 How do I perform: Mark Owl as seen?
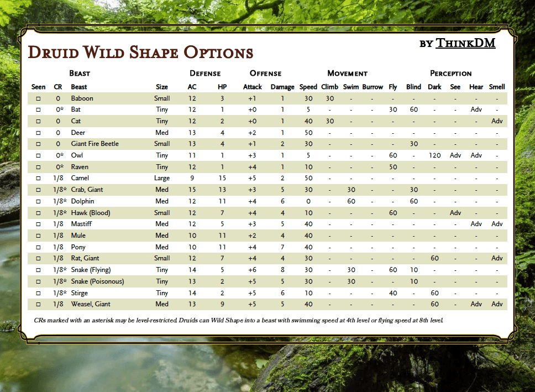[x=38, y=155]
